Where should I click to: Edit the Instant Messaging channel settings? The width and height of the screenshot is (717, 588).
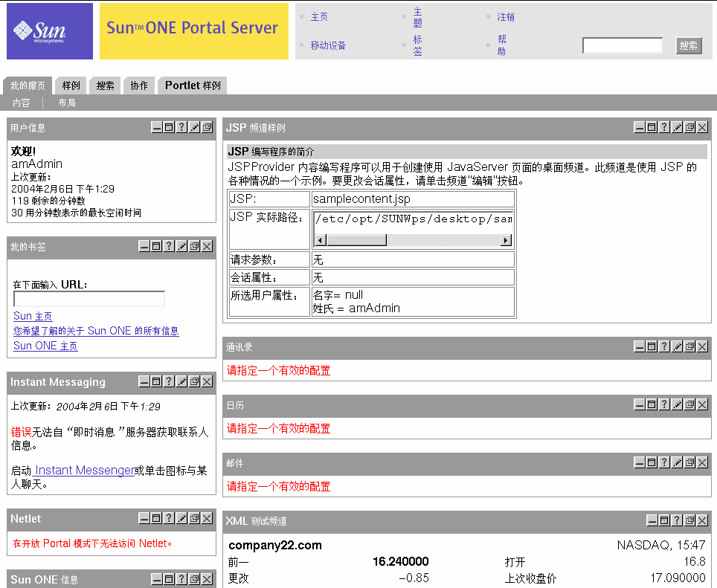click(181, 381)
